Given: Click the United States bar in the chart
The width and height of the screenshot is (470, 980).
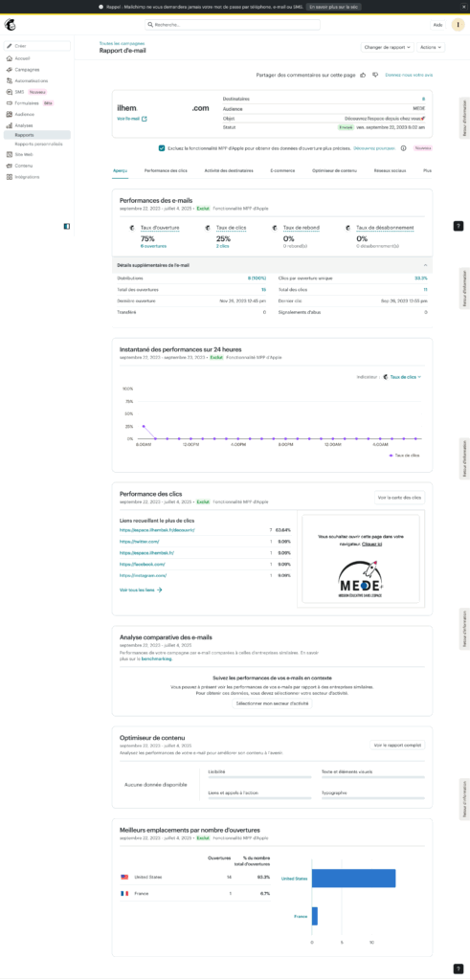Looking at the screenshot, I should point(354,879).
